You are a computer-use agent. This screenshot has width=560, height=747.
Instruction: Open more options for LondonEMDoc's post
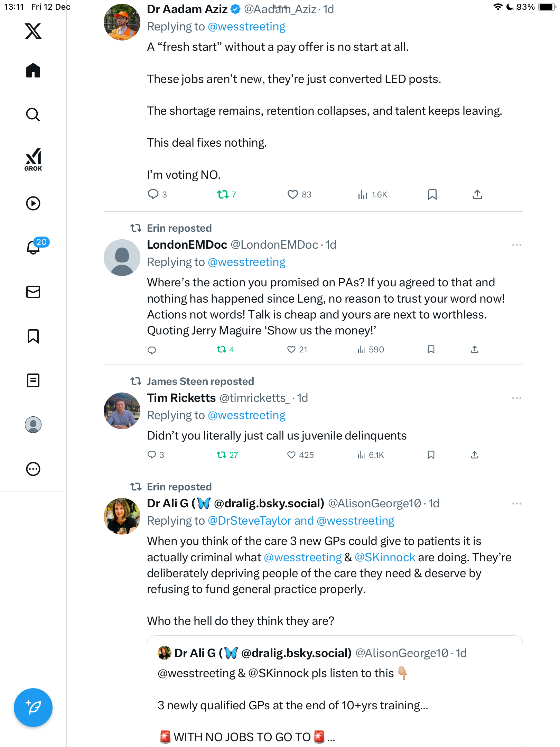coord(516,245)
